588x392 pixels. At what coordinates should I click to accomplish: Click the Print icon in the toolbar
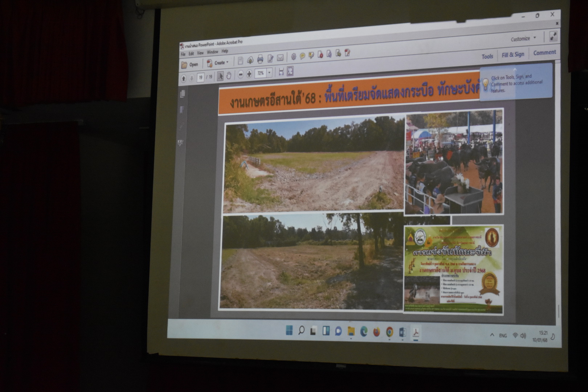pyautogui.click(x=260, y=59)
